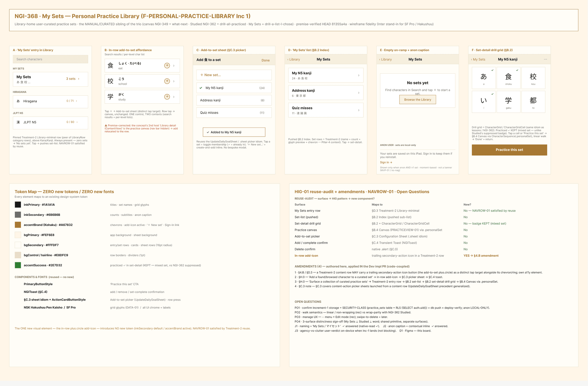Select the accentBrand (Kohaku) #A67832 swatch
This screenshot has height=386, width=588.
pyautogui.click(x=18, y=225)
